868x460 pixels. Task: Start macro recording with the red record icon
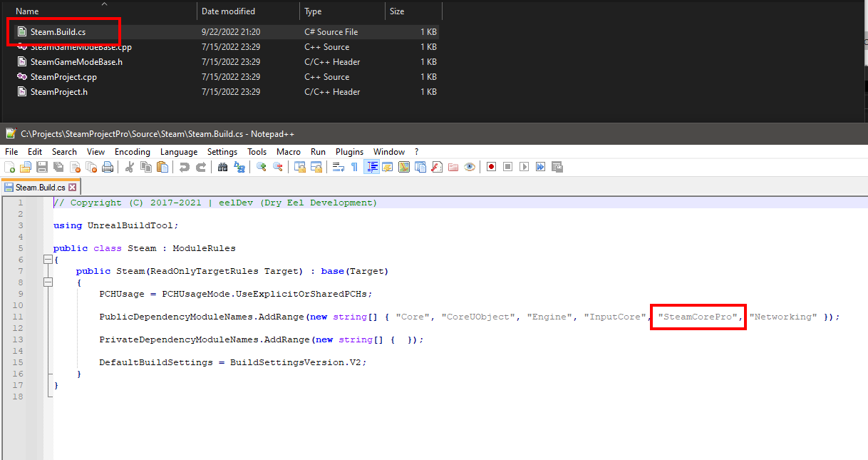492,167
